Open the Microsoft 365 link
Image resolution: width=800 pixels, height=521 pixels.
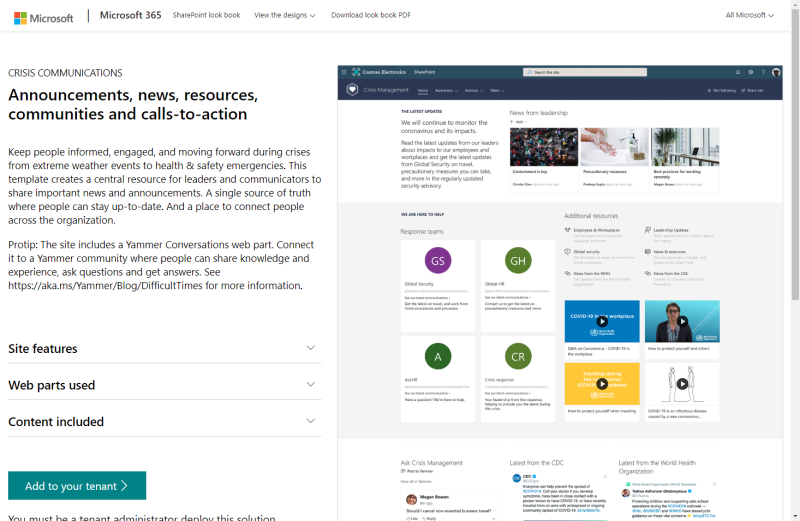(131, 15)
